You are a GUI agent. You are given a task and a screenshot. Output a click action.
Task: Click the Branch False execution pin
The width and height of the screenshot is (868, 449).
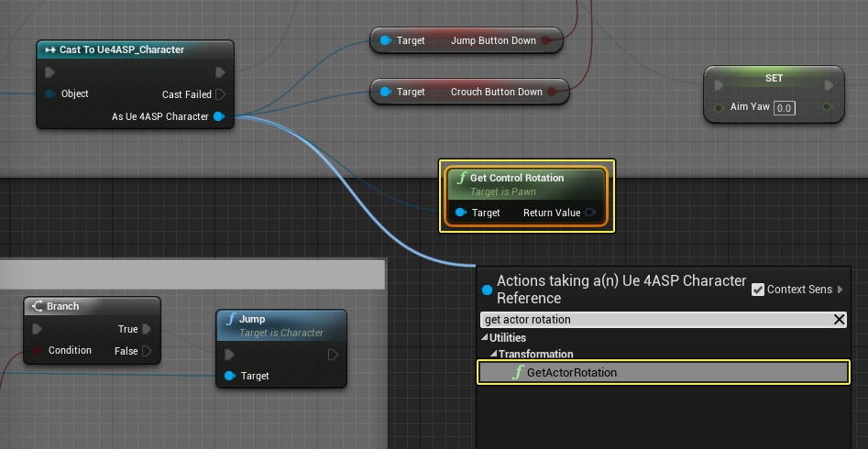click(147, 351)
